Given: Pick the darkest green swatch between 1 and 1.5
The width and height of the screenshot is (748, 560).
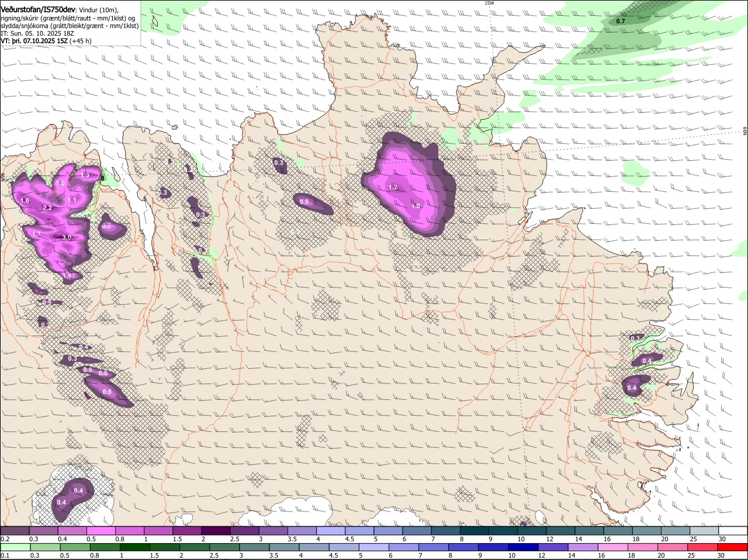Looking at the screenshot, I should coord(135,547).
